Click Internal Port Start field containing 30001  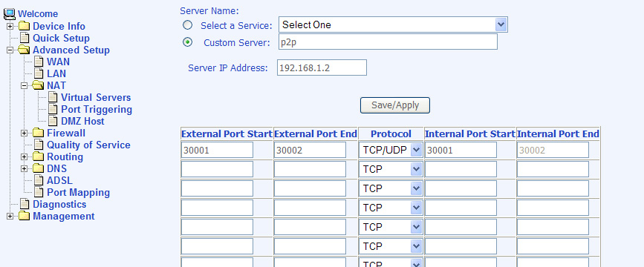coord(461,150)
